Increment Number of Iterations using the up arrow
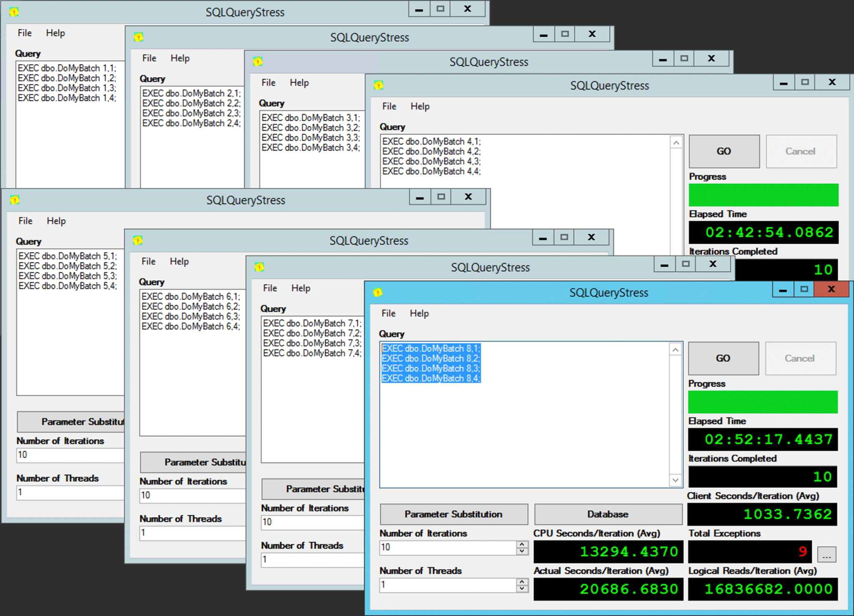854x616 pixels. (x=521, y=544)
